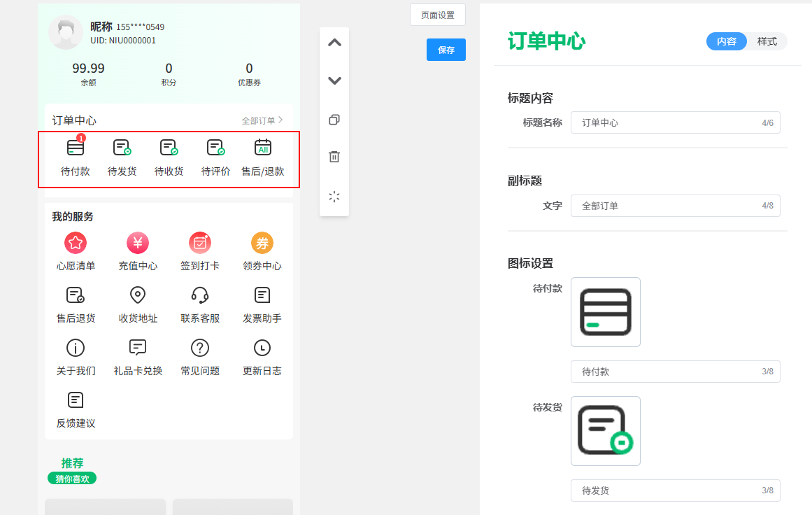Copy component with duplicate icon
Screen dimensions: 812x515
click(x=334, y=120)
